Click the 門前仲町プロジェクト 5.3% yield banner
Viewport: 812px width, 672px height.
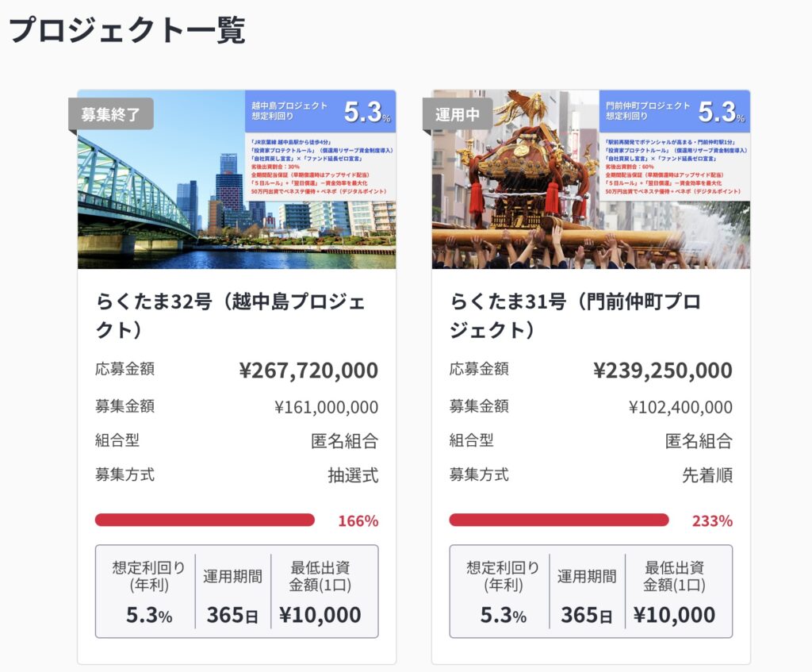click(x=675, y=112)
